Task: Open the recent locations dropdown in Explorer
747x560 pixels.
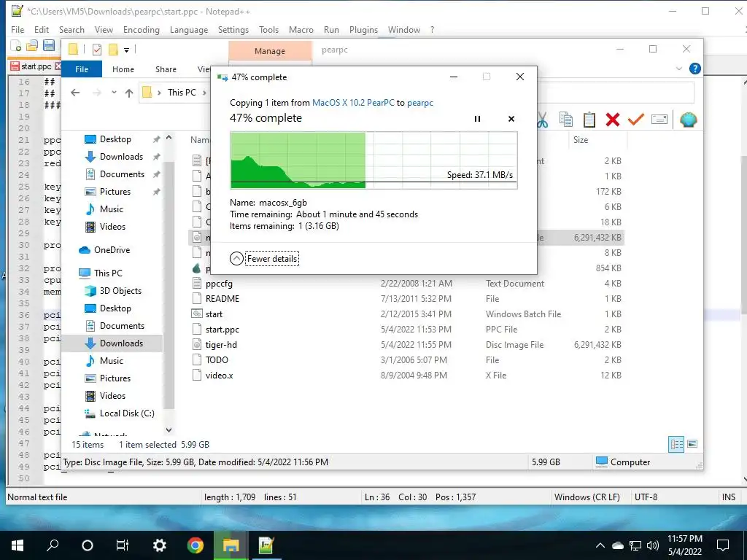Action: (x=114, y=93)
